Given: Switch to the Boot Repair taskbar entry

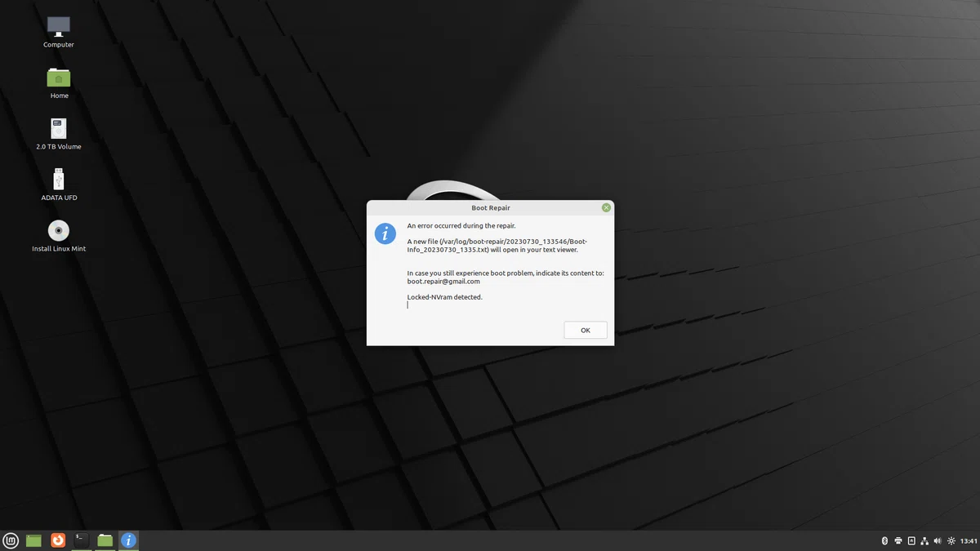Looking at the screenshot, I should coord(128,540).
